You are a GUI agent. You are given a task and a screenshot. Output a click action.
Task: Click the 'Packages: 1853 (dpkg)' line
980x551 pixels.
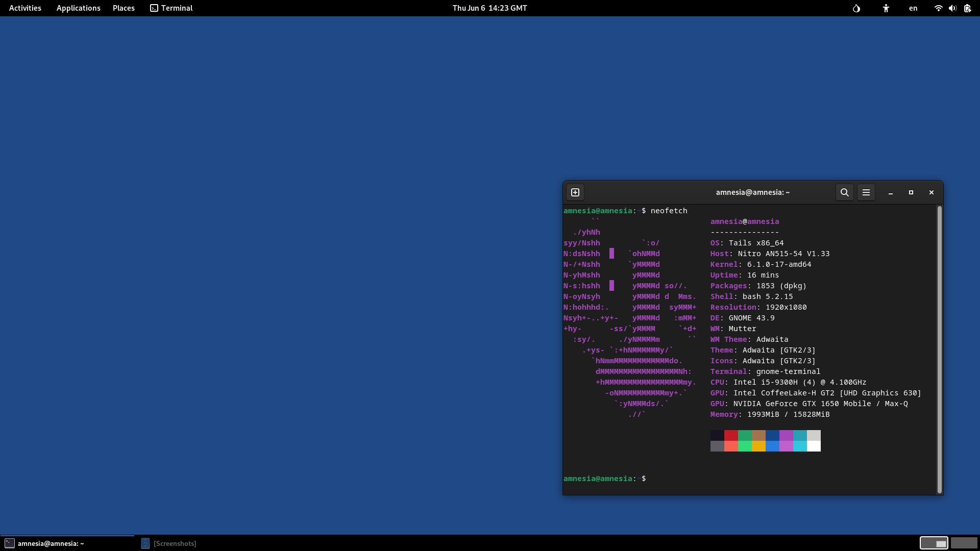coord(758,286)
